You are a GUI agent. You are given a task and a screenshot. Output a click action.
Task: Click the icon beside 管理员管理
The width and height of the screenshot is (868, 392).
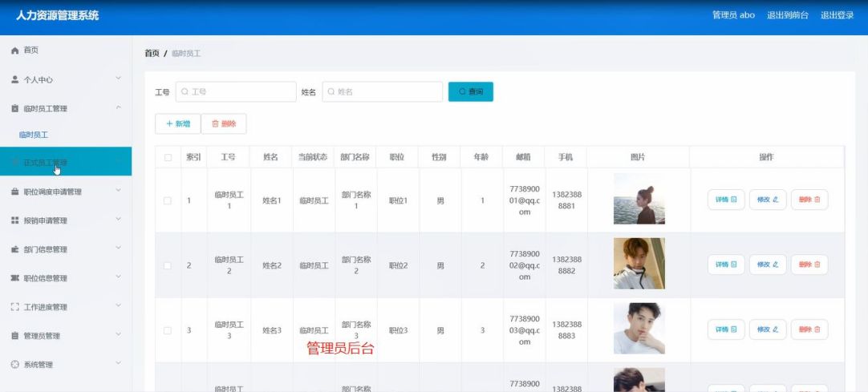pos(15,336)
